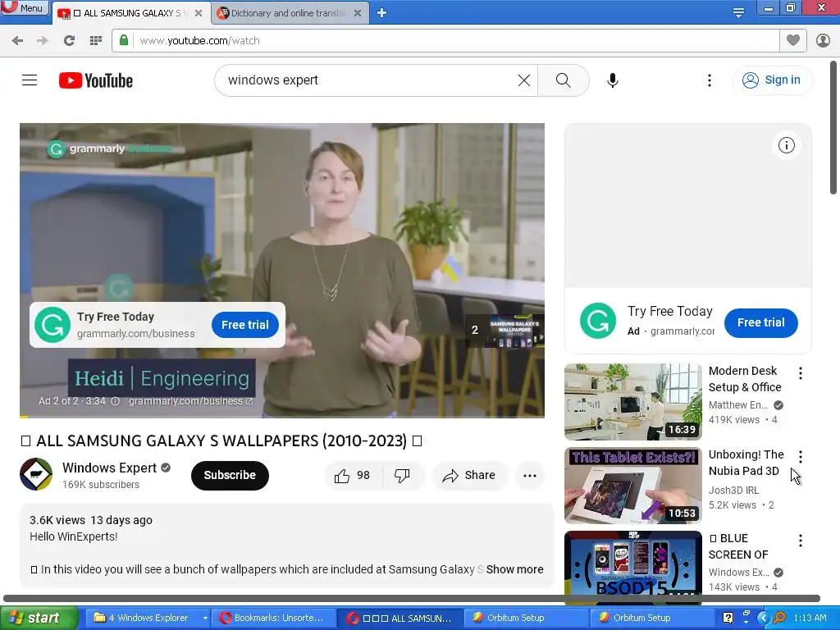Image resolution: width=840 pixels, height=630 pixels.
Task: Click the 3.6K views 13 days ago text
Action: (91, 520)
